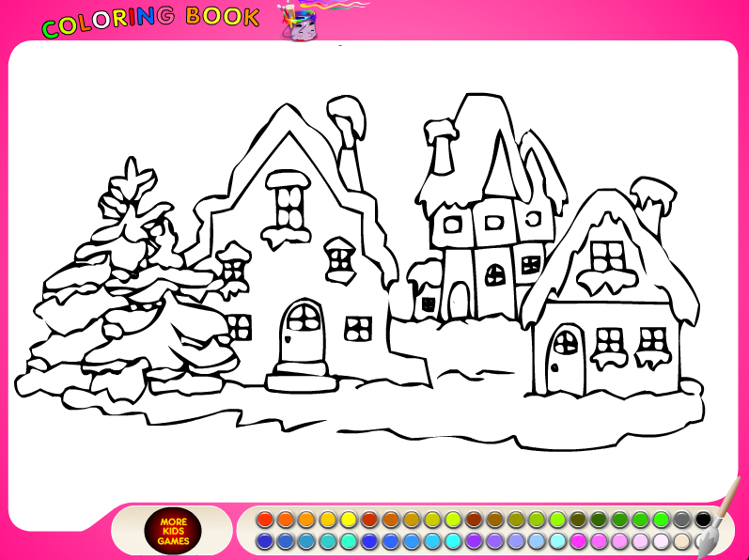This screenshot has height=560, width=749.
Task: Select the pure yellow paint swatch
Action: coord(349,519)
